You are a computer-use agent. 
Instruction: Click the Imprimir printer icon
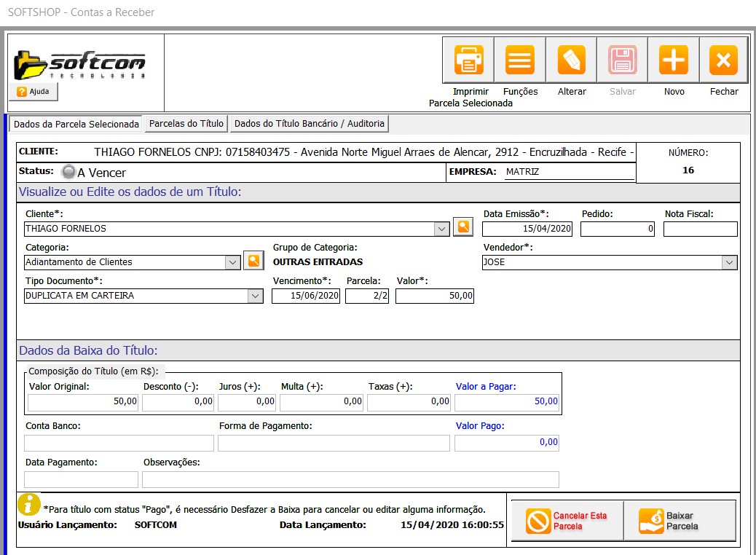click(469, 60)
